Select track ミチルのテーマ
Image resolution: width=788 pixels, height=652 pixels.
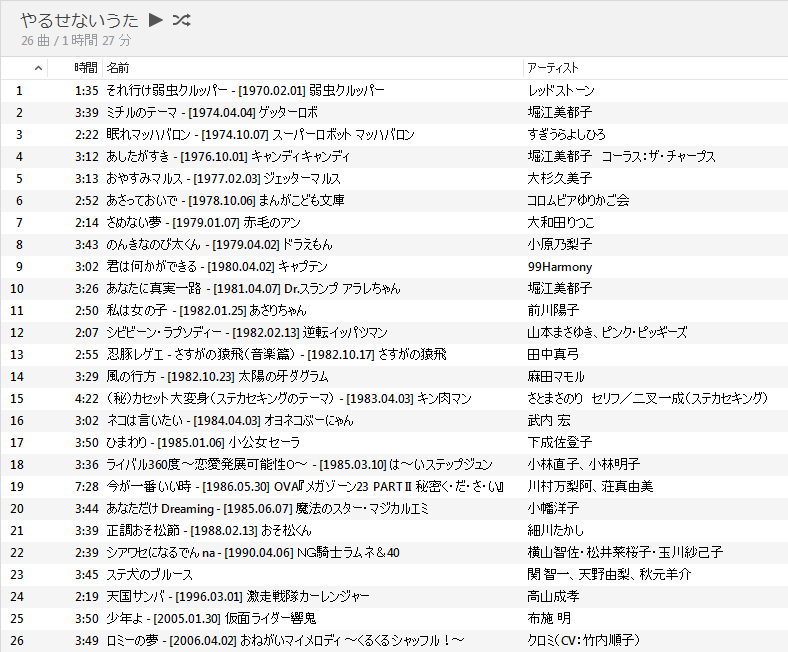394,113
